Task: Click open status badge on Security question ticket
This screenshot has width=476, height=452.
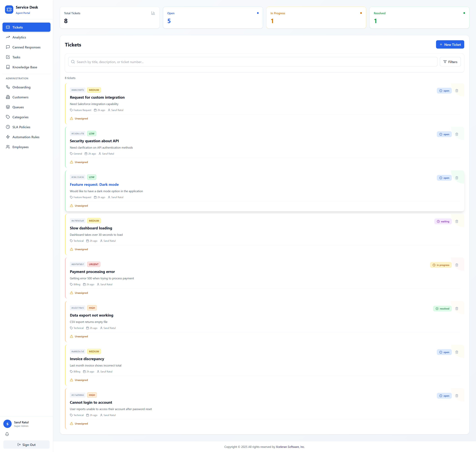Action: click(444, 134)
